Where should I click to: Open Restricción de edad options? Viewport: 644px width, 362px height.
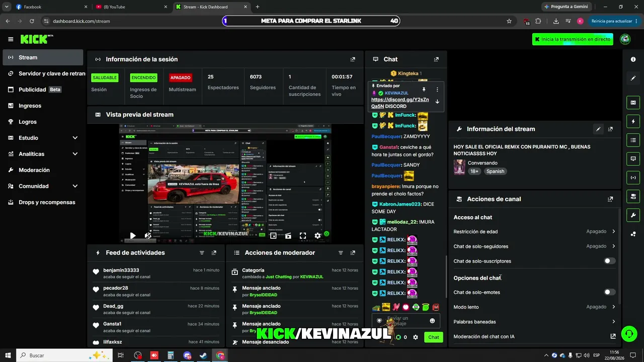pyautogui.click(x=534, y=232)
